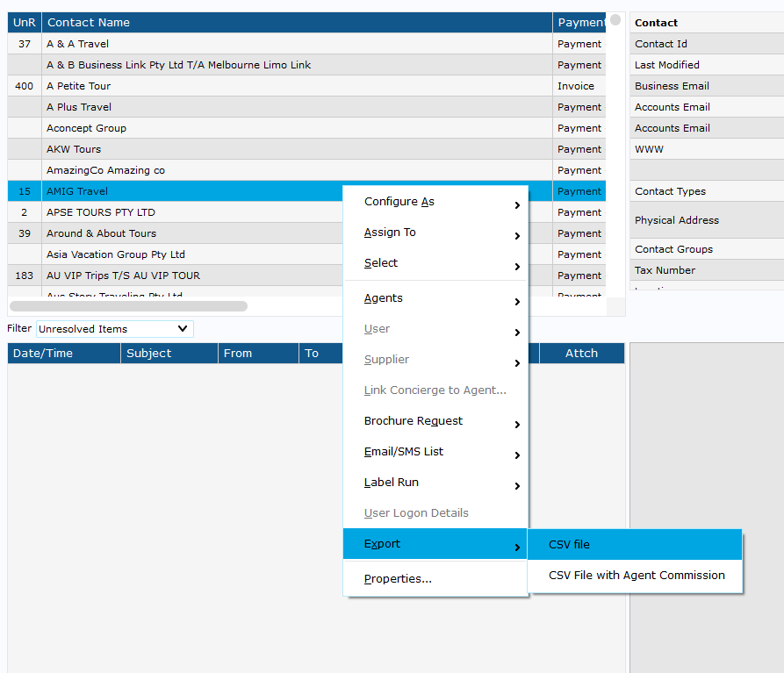
Task: Open the Filter dropdown Unresolved Items
Action: click(114, 329)
